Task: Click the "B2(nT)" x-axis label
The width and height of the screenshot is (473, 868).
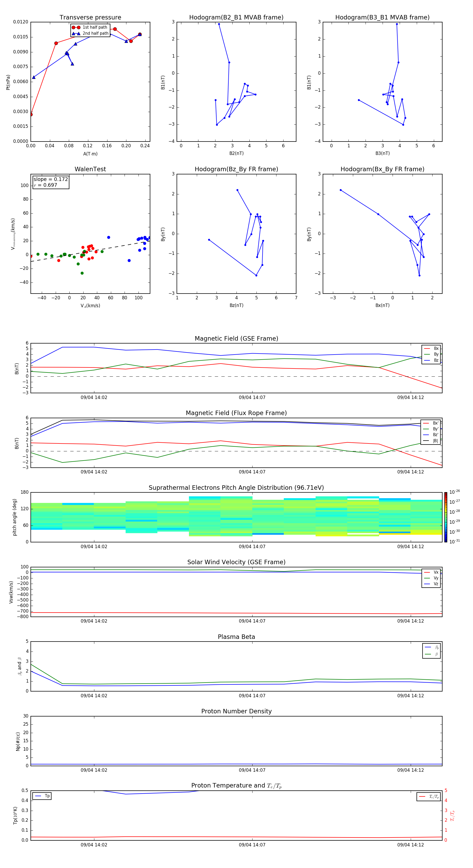Action: (236, 153)
